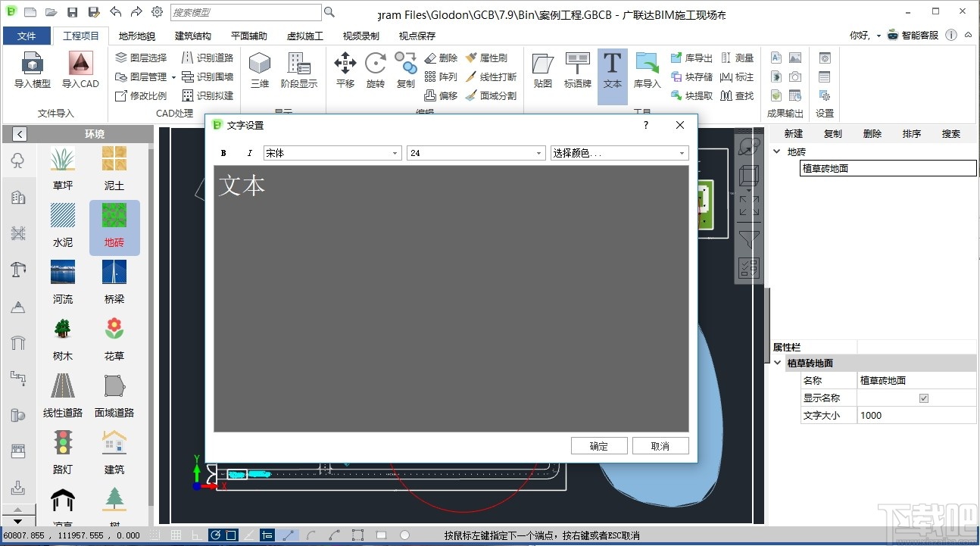980x546 pixels.
Task: Pick the 水泥 cement material
Action: [63, 226]
